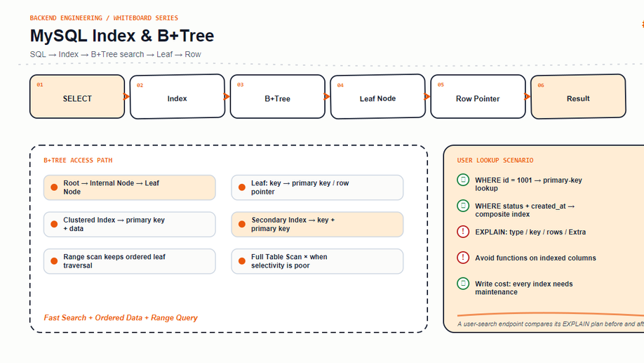Click red warning icon beside 'EXPLAIN: type / key'
644x363 pixels.
(x=463, y=232)
